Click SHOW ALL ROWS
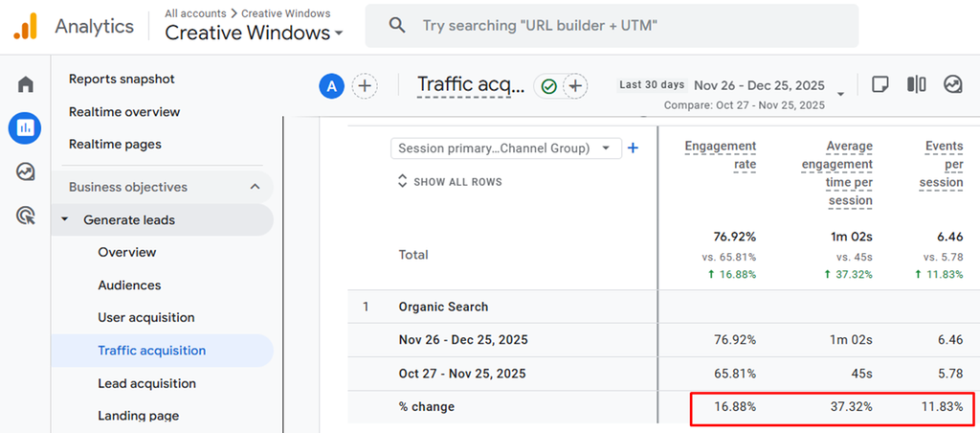The width and height of the screenshot is (980, 433). pos(450,182)
